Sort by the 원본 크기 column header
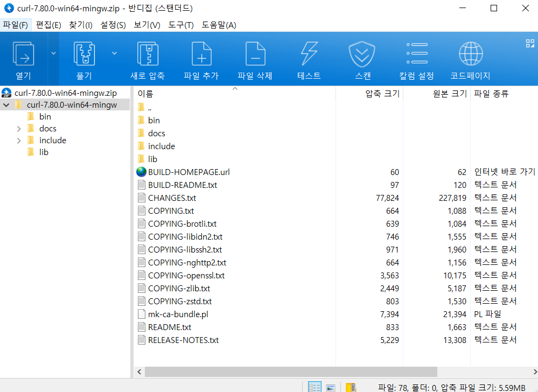This screenshot has height=392, width=538. pos(437,94)
